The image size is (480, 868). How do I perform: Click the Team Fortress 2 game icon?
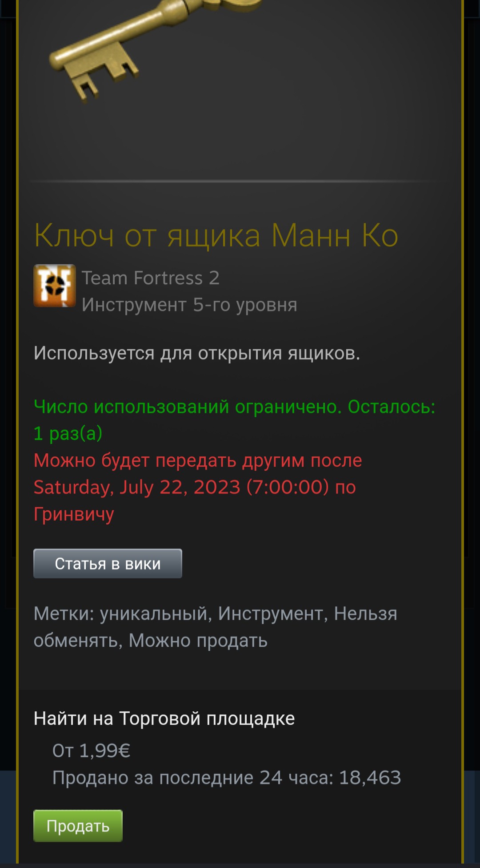[55, 286]
